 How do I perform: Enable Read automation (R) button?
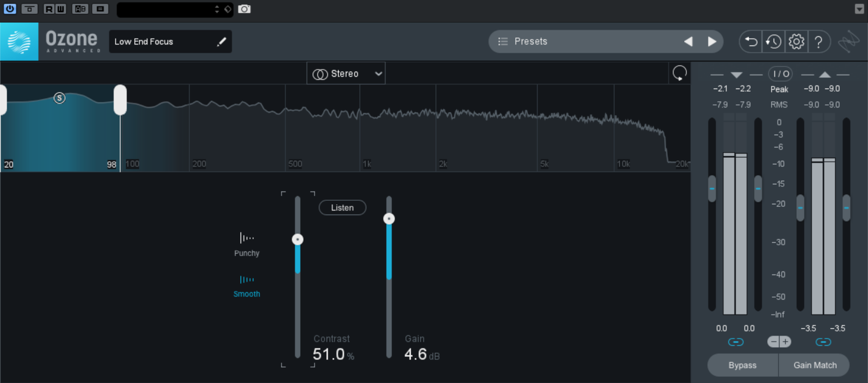[x=49, y=9]
